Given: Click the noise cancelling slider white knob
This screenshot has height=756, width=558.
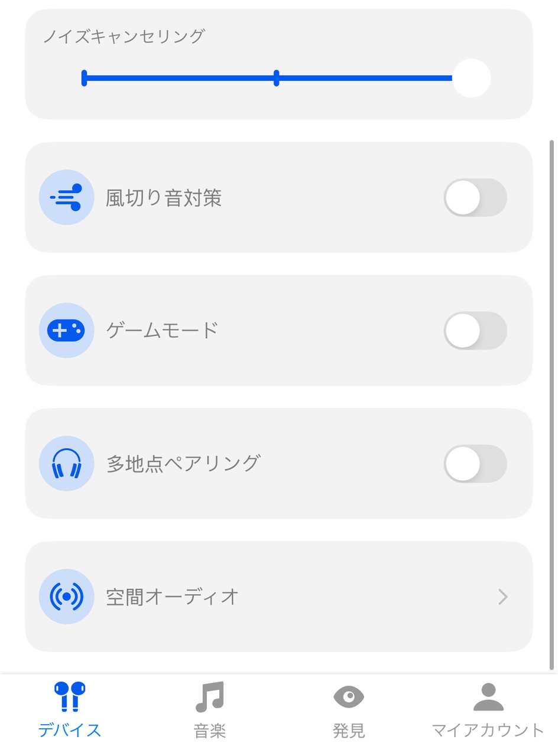Looking at the screenshot, I should tap(471, 78).
